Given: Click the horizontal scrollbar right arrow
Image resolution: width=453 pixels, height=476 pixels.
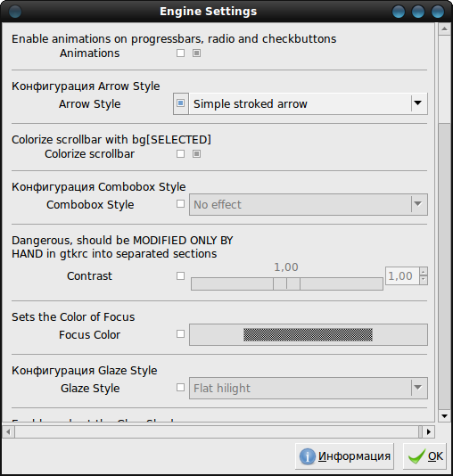Looking at the screenshot, I should pos(428,431).
